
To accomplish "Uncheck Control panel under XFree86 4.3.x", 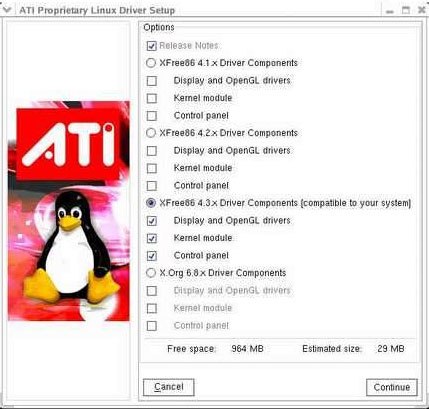I will pos(152,256).
